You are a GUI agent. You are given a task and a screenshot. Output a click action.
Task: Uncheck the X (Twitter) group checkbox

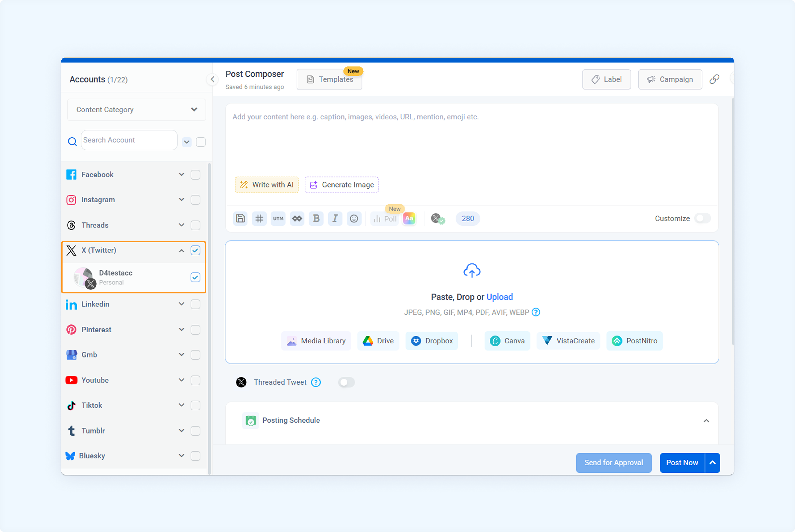point(196,251)
